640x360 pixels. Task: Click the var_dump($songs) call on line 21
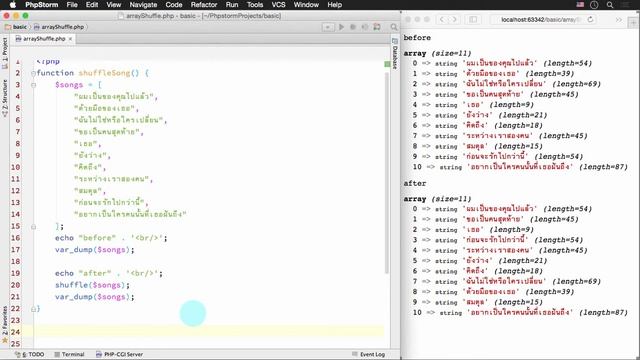click(x=95, y=297)
